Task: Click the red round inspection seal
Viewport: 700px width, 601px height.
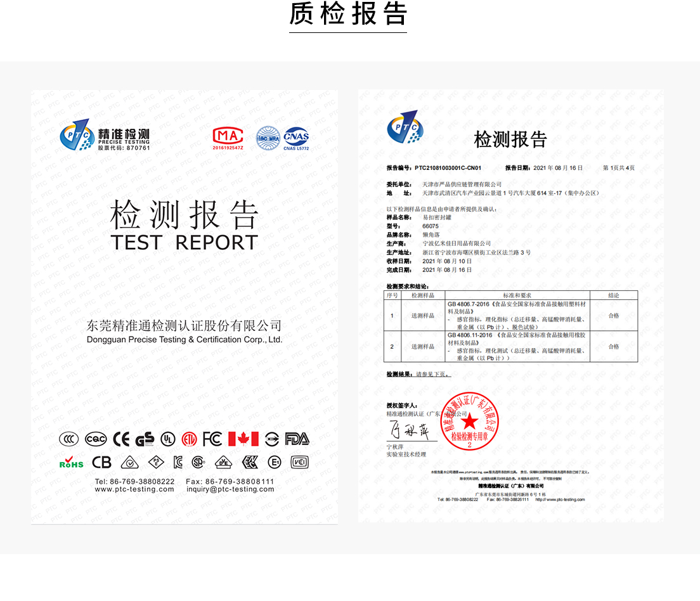Action: pyautogui.click(x=470, y=421)
